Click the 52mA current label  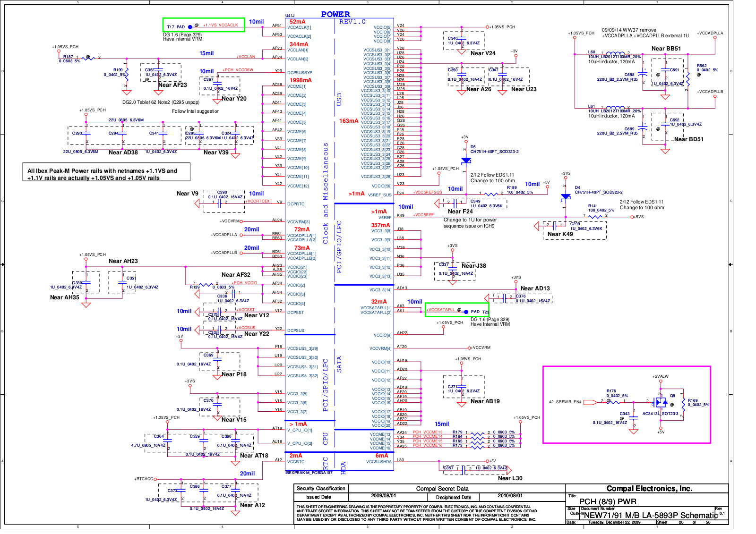coord(297,22)
